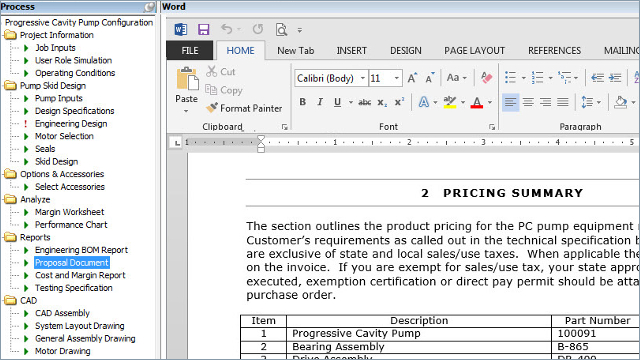Open Job Inputs in process tree
This screenshot has width=640, height=360.
[x=55, y=48]
